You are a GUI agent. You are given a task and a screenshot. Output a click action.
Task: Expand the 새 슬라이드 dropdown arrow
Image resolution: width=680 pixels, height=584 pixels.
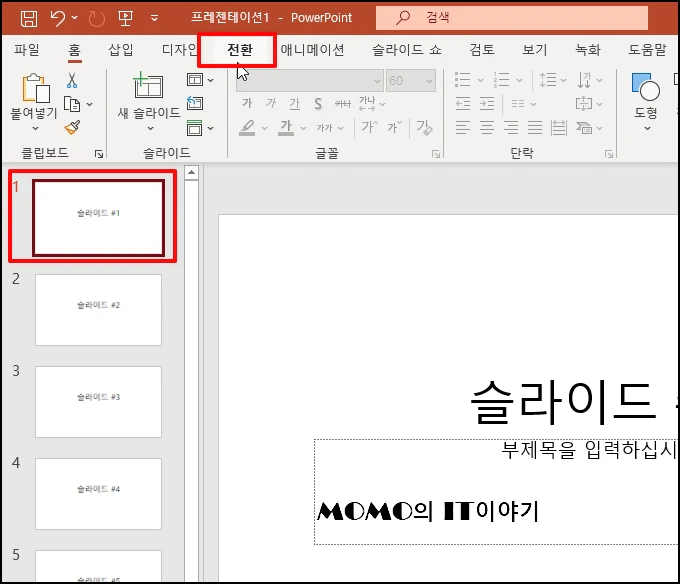(150, 128)
